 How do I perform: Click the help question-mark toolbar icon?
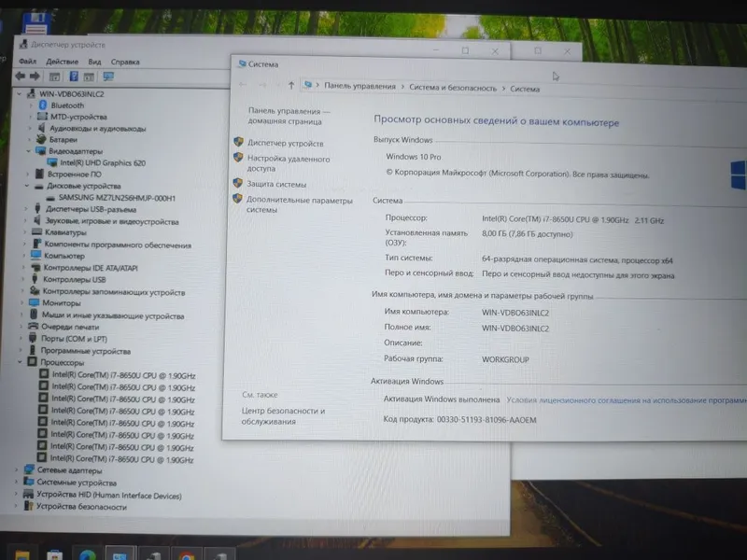click(x=74, y=77)
